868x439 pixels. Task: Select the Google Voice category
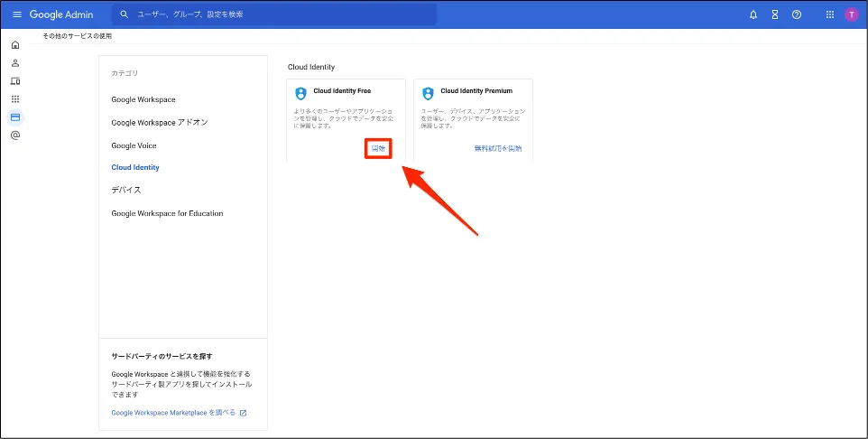(134, 145)
